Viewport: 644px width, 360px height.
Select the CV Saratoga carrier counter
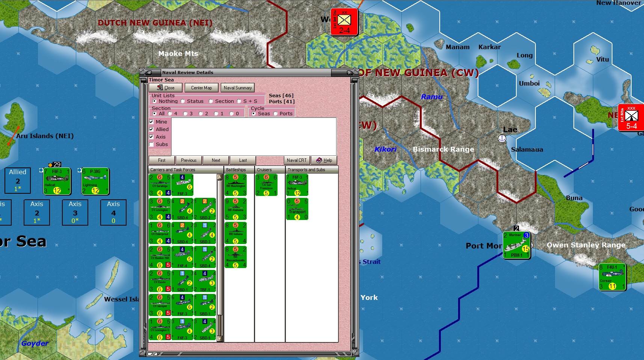click(x=160, y=185)
